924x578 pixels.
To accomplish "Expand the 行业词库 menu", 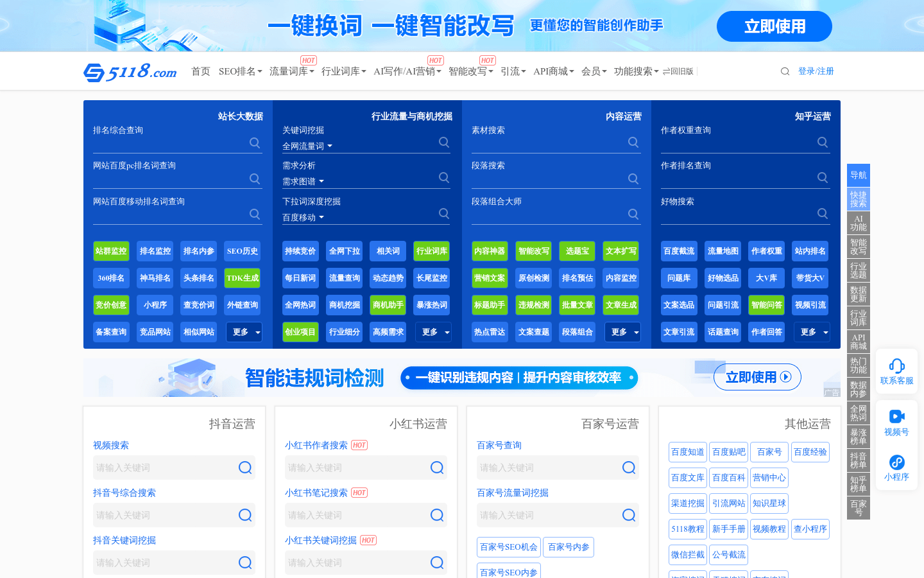I will (x=343, y=71).
